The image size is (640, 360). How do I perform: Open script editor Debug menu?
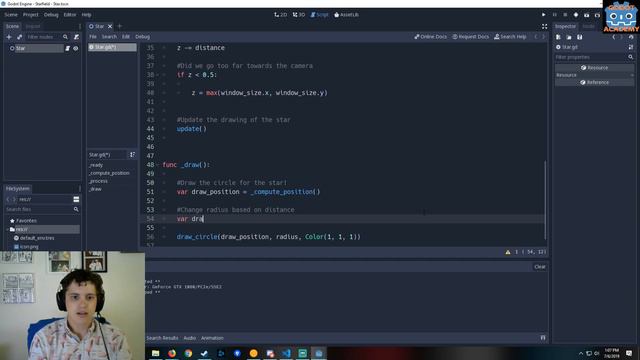pyautogui.click(x=142, y=37)
